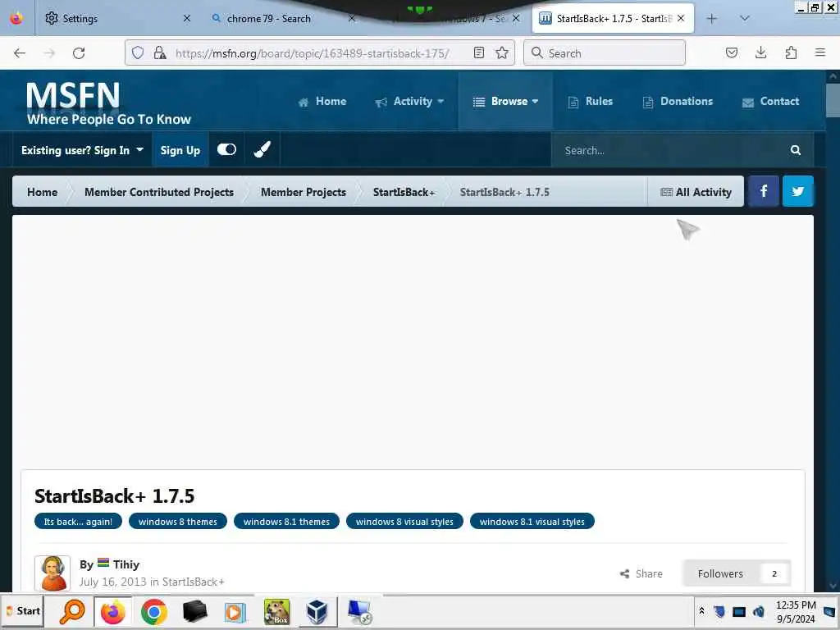
Task: Submit the MSFN search magnifier icon
Action: pyautogui.click(x=796, y=151)
